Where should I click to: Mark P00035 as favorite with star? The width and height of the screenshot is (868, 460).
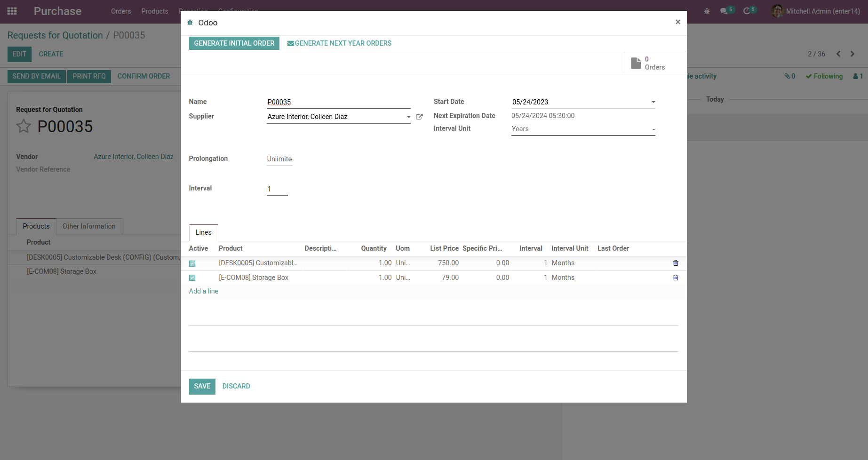coord(24,126)
